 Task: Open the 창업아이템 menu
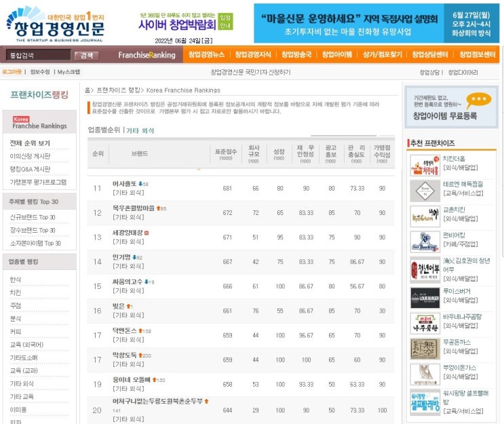pos(337,54)
